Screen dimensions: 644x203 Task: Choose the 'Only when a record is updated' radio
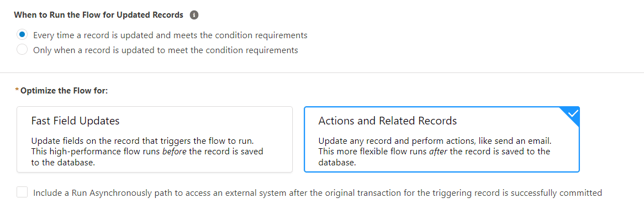22,50
